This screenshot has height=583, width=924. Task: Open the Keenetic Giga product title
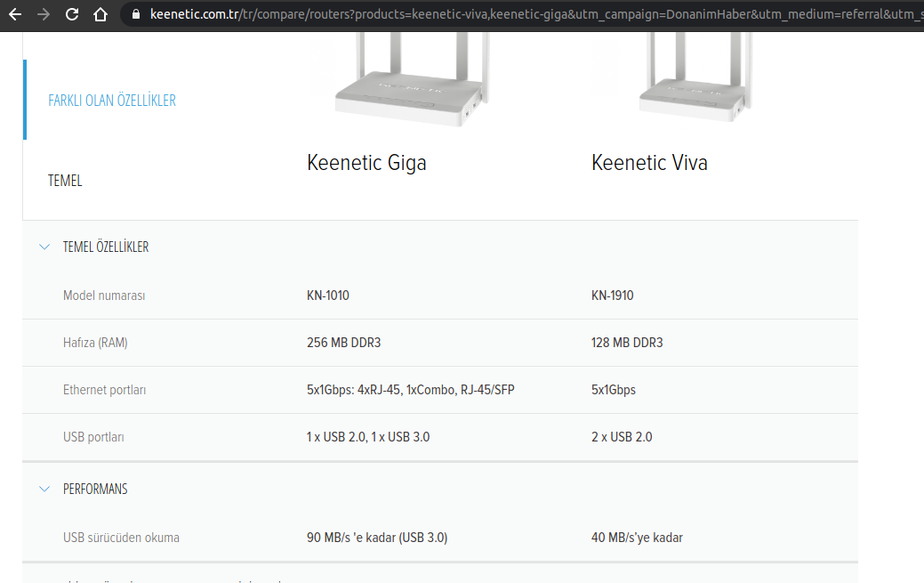(x=366, y=163)
